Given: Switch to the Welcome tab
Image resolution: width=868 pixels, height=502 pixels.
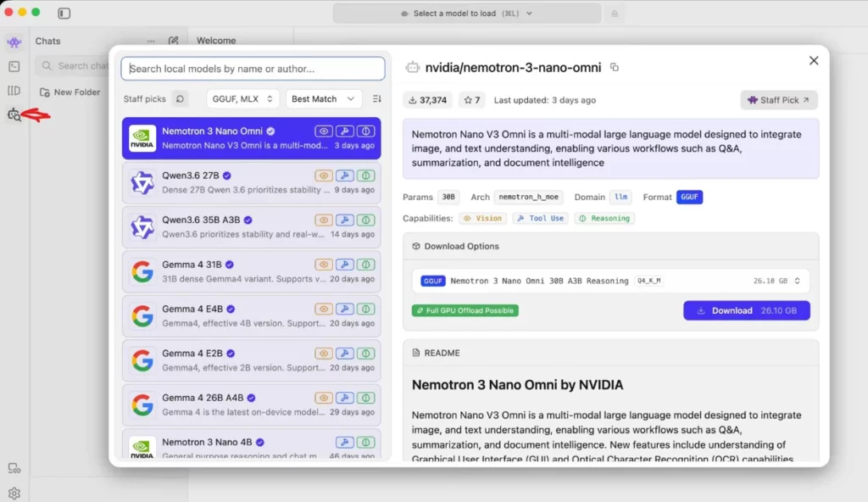Looking at the screenshot, I should [x=216, y=41].
